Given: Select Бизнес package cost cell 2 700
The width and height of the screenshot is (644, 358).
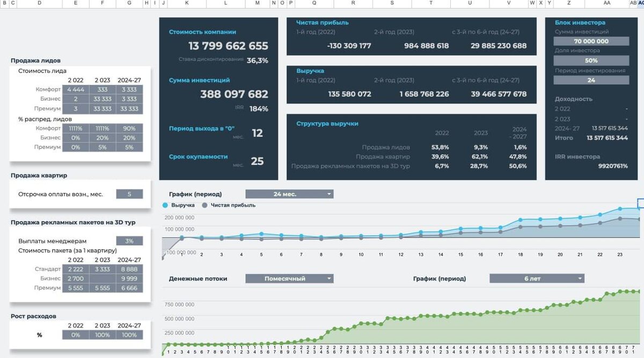Looking at the screenshot, I should [76, 279].
